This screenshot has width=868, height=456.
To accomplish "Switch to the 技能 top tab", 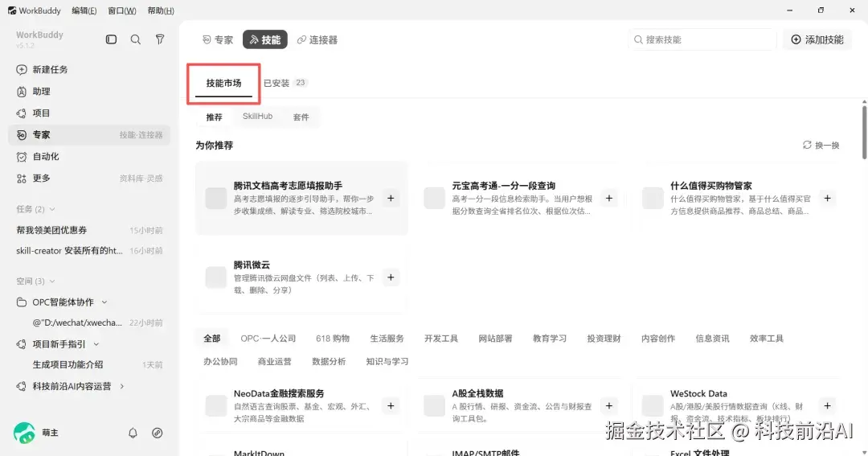I will click(x=265, y=40).
